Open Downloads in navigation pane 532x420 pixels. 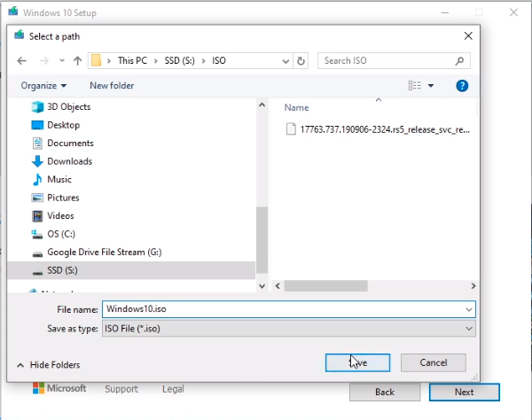point(69,161)
